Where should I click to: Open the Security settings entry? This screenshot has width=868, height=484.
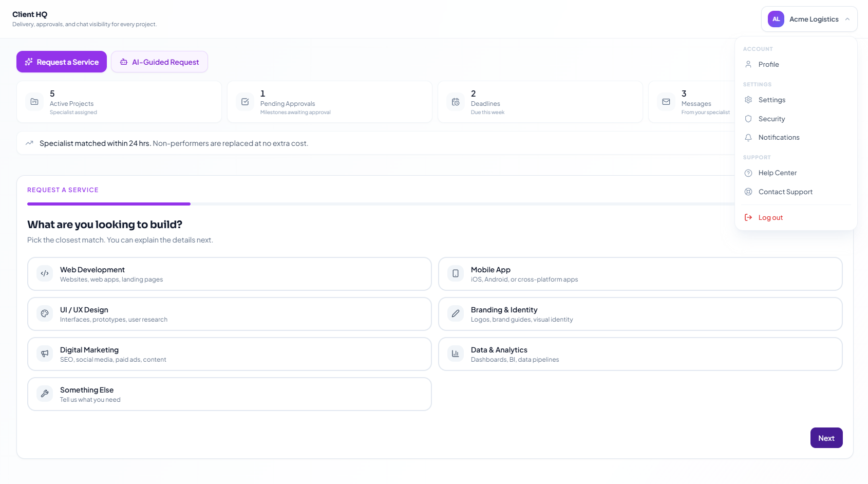(771, 119)
